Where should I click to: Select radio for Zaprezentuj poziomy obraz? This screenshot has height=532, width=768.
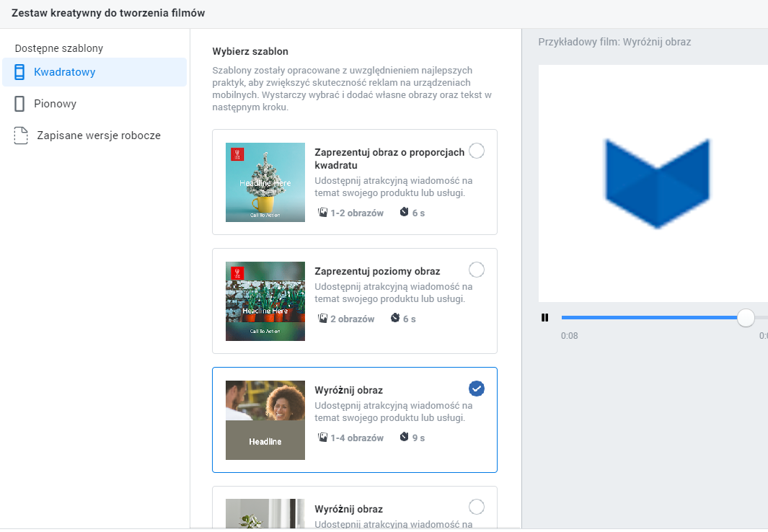[x=477, y=270]
